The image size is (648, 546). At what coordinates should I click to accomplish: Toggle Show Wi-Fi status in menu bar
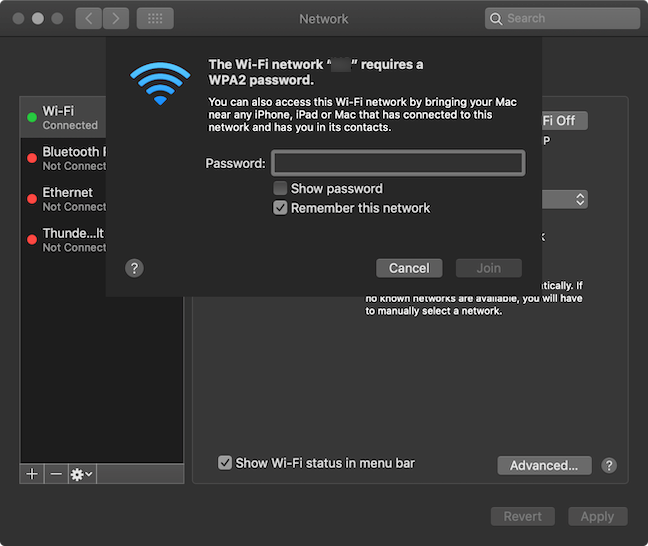[225, 463]
